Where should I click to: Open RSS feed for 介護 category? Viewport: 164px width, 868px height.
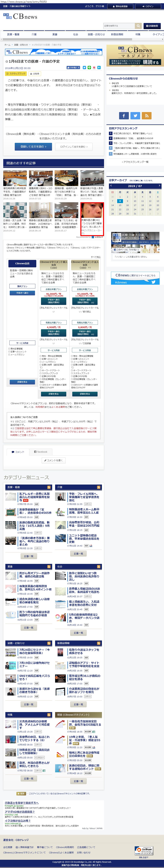pos(99,487)
